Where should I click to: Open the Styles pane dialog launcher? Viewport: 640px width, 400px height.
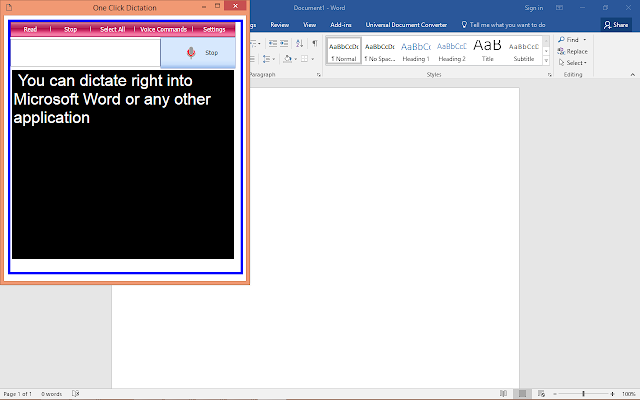550,75
